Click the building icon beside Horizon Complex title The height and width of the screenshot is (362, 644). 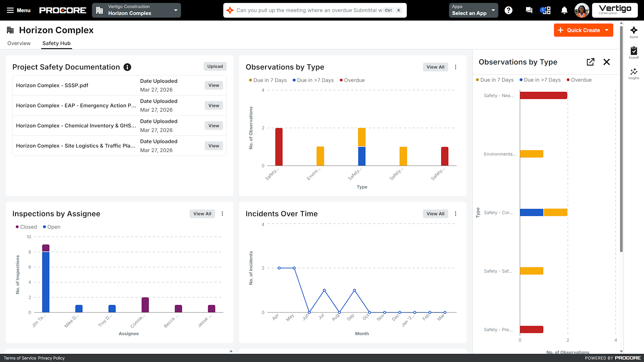(x=10, y=30)
